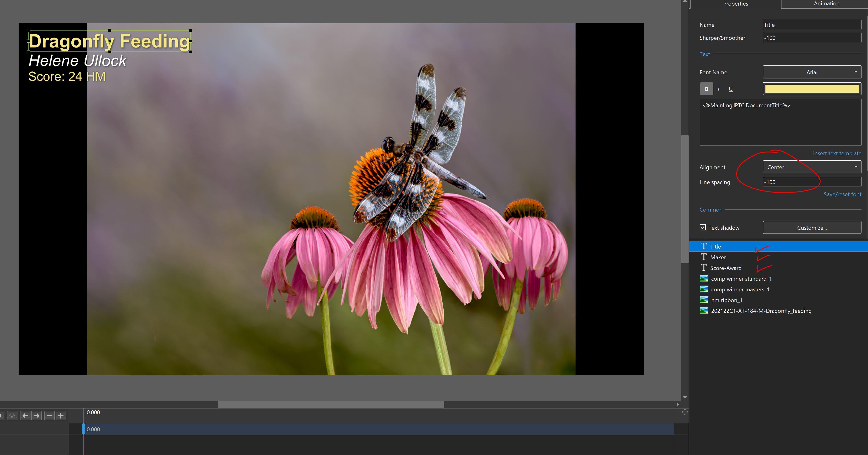Click the minus button in timeline toolbar
The width and height of the screenshot is (868, 455).
(50, 415)
